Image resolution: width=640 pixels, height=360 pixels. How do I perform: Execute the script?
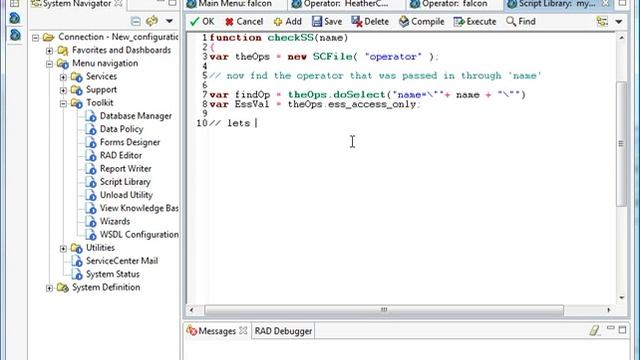coord(475,21)
